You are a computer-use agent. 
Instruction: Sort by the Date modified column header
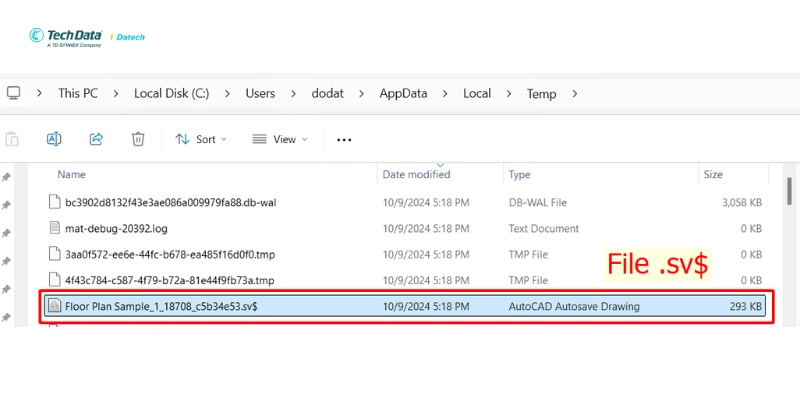(x=416, y=174)
